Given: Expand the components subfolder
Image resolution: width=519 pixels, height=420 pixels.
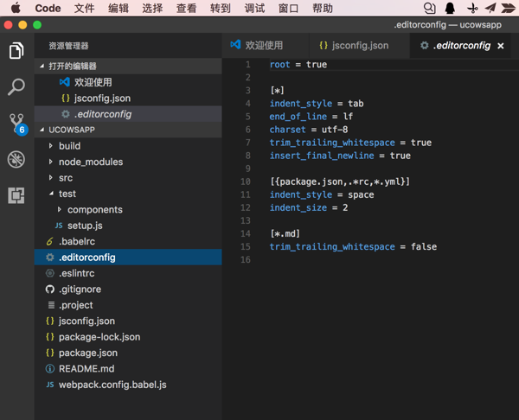Looking at the screenshot, I should (x=94, y=209).
